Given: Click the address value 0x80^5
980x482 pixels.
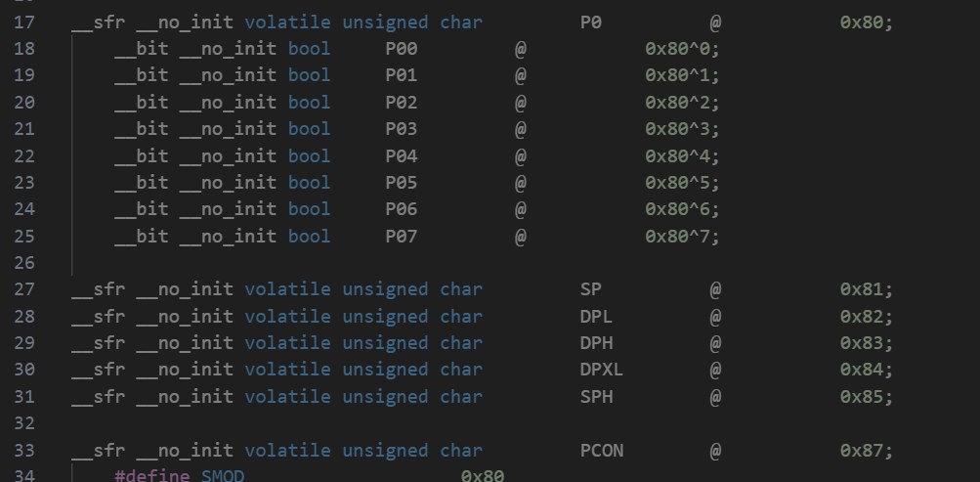Looking at the screenshot, I should (x=683, y=183).
